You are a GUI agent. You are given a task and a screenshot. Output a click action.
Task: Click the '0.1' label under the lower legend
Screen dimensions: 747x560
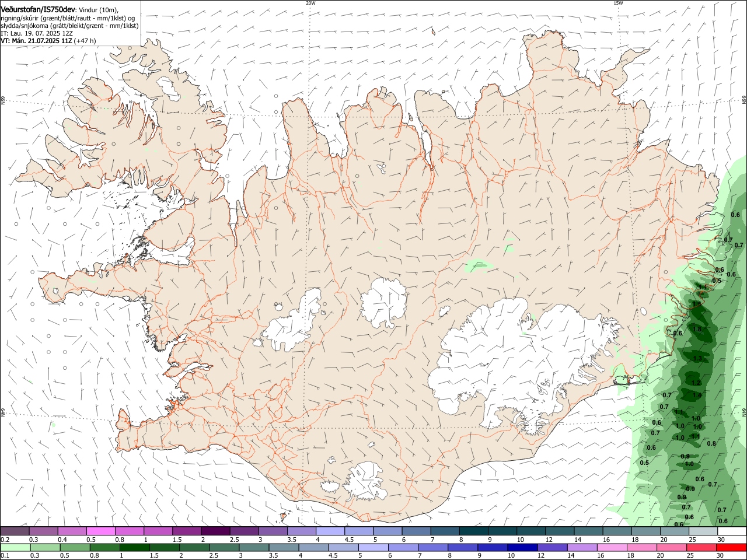[5, 556]
